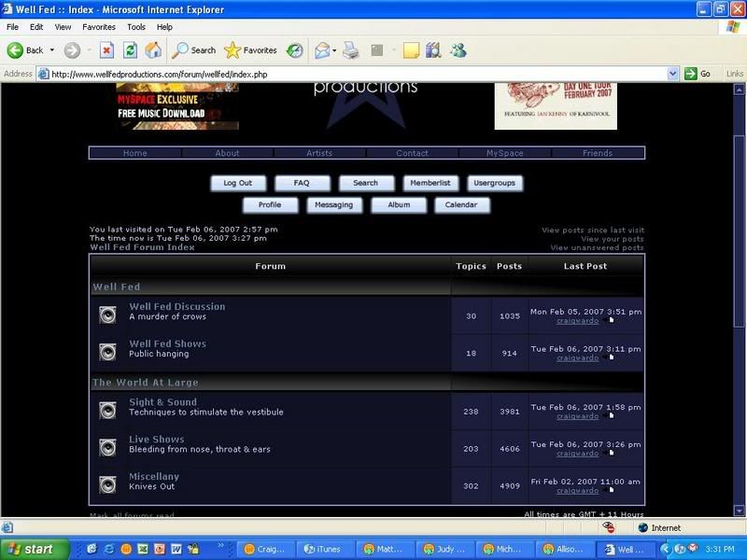This screenshot has height=560, width=747.
Task: Switch to iTunes in the taskbar
Action: pyautogui.click(x=325, y=549)
